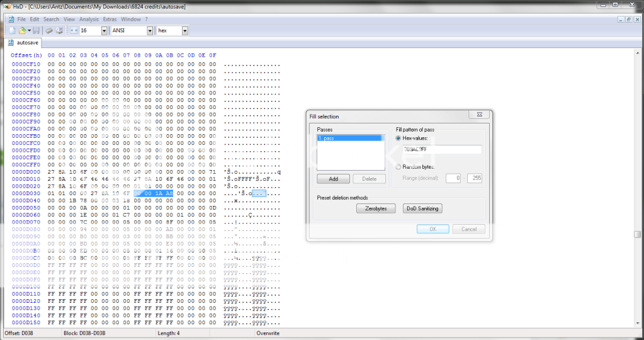Screen dimensions: 644x340
Task: Open the ANSI charset dropdown
Action: point(150,30)
